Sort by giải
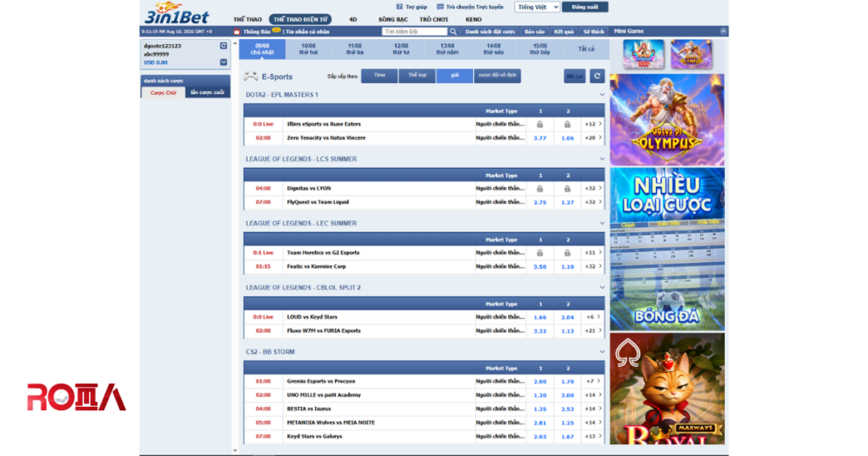 pos(454,75)
